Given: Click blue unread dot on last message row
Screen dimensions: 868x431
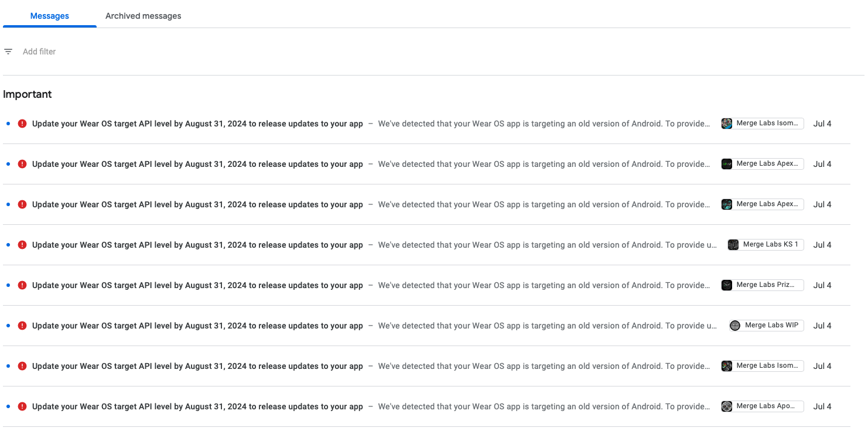Looking at the screenshot, I should click(x=8, y=406).
